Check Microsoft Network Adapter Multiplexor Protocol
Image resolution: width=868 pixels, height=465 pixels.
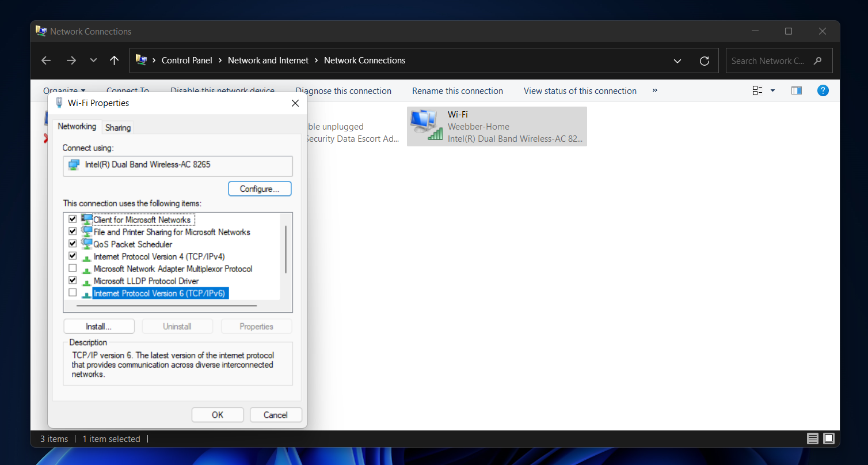(x=73, y=268)
